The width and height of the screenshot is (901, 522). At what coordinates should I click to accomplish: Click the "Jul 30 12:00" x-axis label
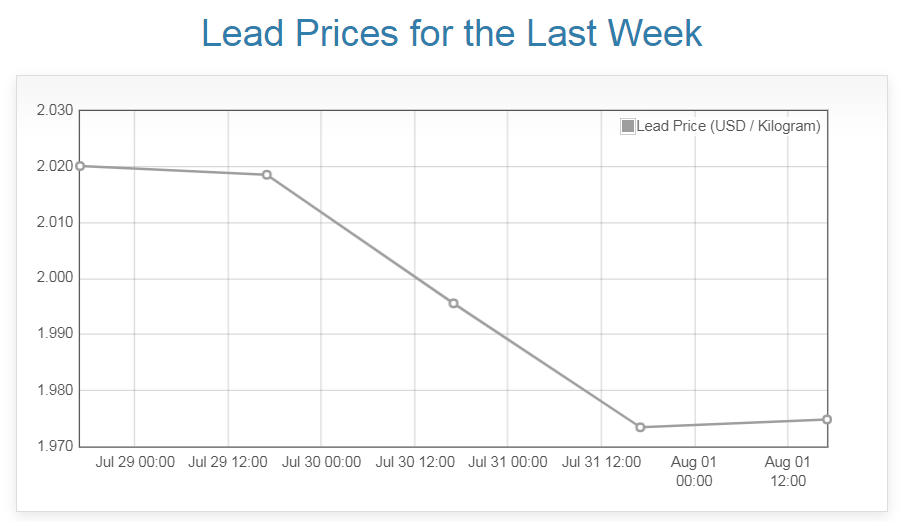pos(415,462)
